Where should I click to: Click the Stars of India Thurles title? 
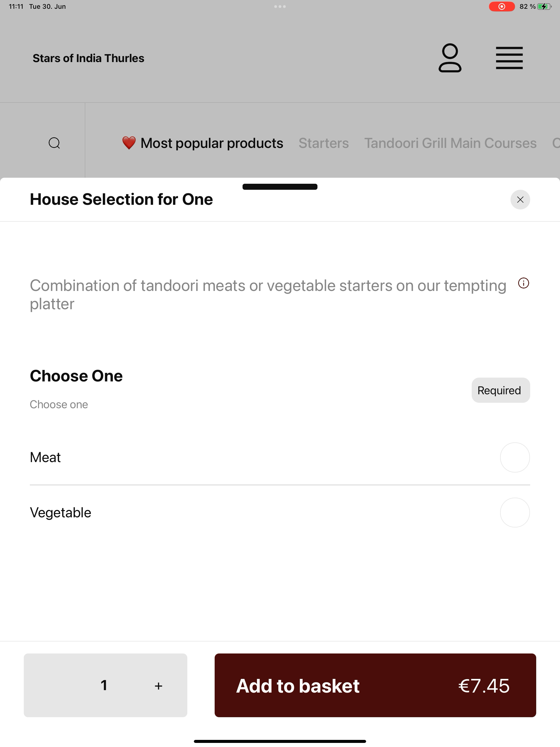pos(89,58)
